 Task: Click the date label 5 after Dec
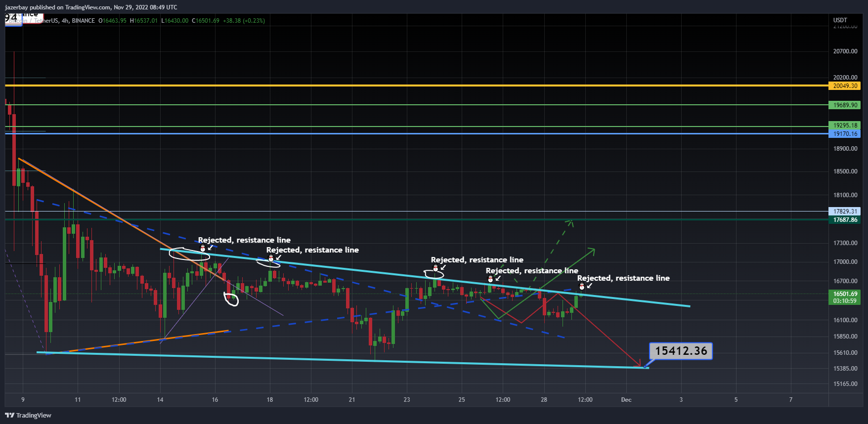point(736,400)
